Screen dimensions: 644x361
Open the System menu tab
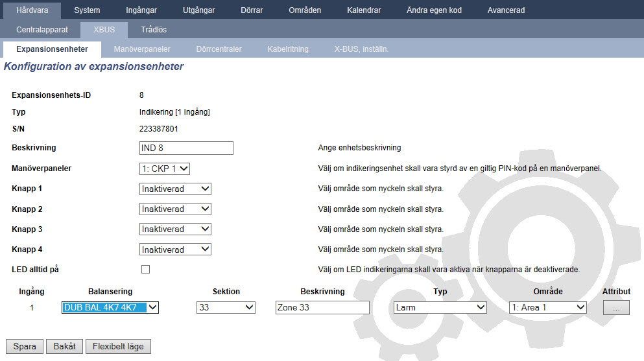click(x=87, y=10)
